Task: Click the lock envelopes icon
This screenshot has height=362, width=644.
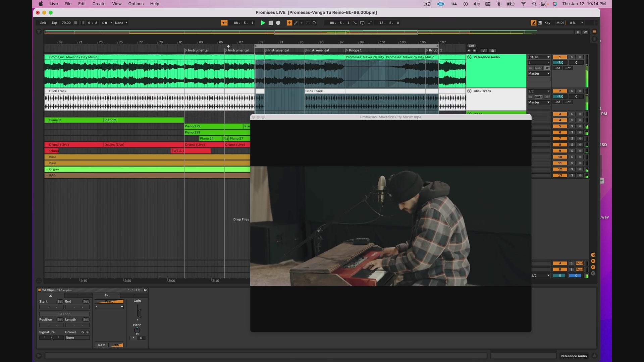Action: (x=492, y=51)
